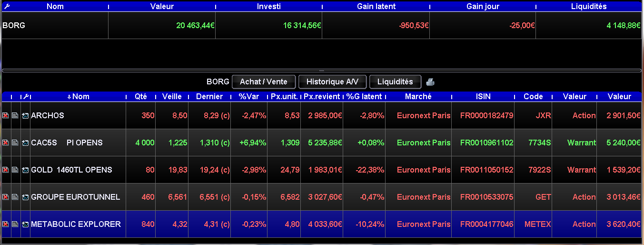This screenshot has height=245, width=644.
Task: Open the chart icon for ARCHOS
Action: coord(25,116)
